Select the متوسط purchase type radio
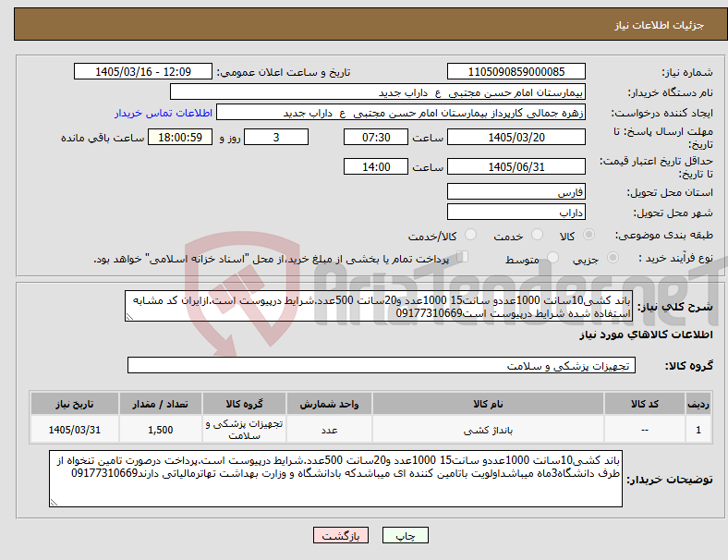Viewport: 728px width, 560px height. click(552, 257)
